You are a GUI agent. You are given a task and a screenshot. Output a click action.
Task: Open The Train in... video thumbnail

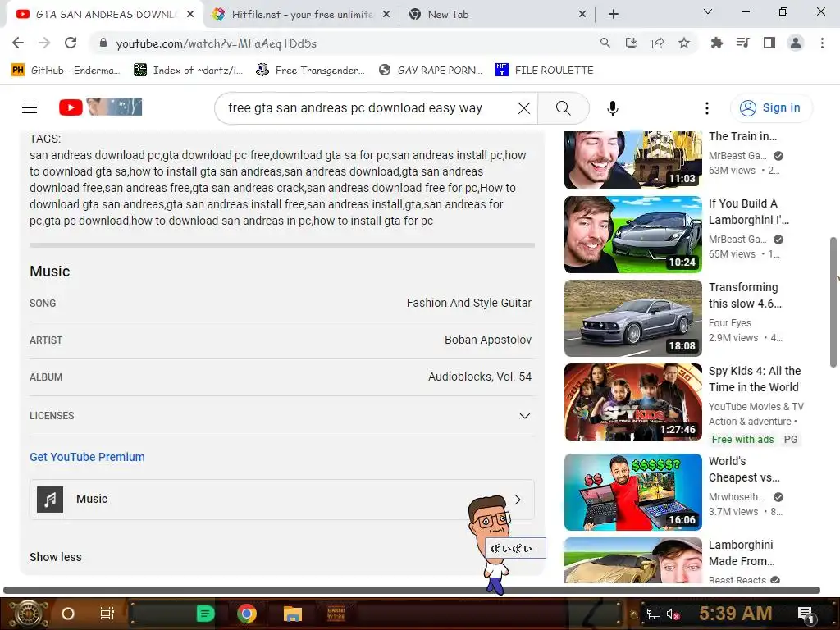[633, 160]
